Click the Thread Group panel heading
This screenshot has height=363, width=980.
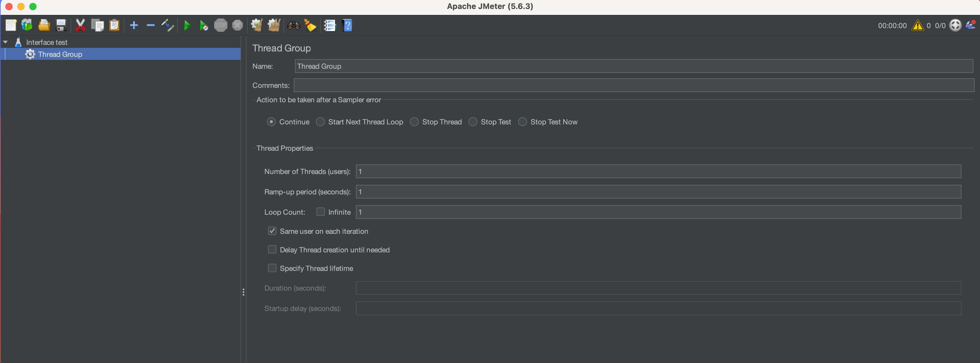tap(281, 48)
